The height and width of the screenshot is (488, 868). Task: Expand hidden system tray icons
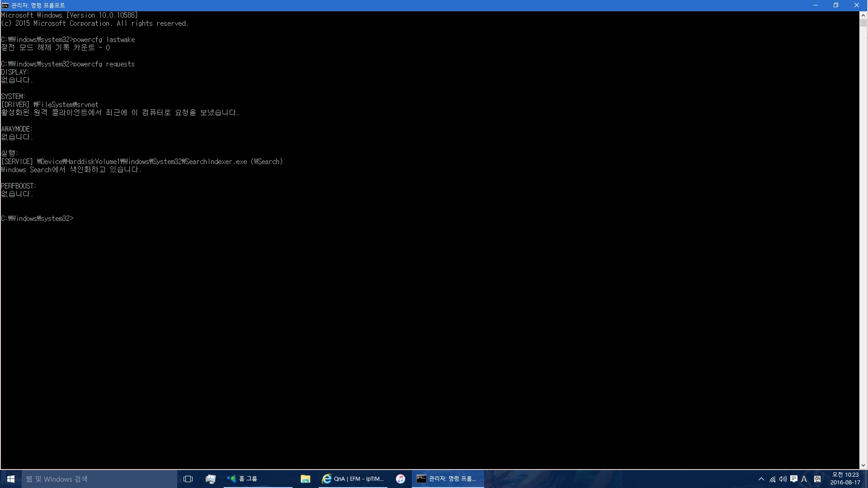tap(761, 479)
